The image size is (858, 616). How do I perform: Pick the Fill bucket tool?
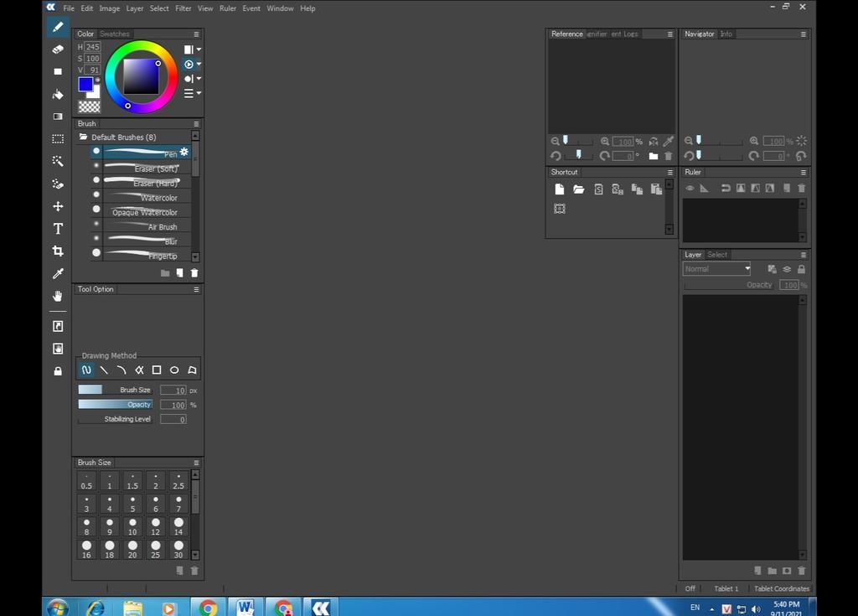(x=58, y=94)
